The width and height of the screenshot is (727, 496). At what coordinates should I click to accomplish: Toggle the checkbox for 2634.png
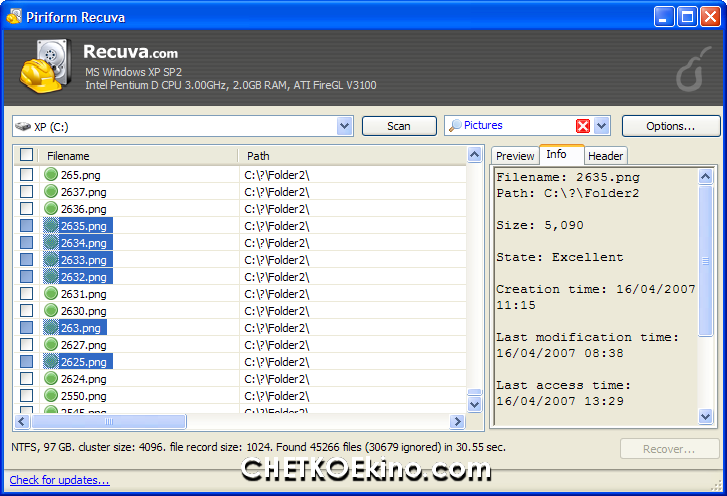[26, 242]
